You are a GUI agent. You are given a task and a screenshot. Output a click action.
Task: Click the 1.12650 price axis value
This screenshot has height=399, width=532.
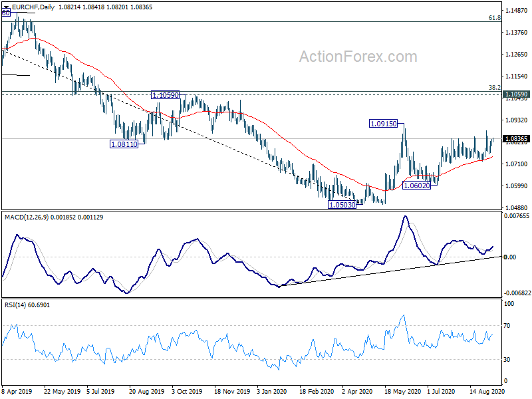point(517,55)
